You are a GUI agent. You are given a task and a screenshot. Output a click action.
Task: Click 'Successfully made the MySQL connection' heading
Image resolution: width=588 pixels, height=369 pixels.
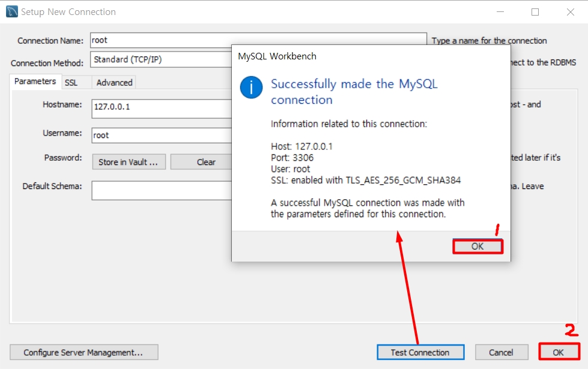pos(354,92)
